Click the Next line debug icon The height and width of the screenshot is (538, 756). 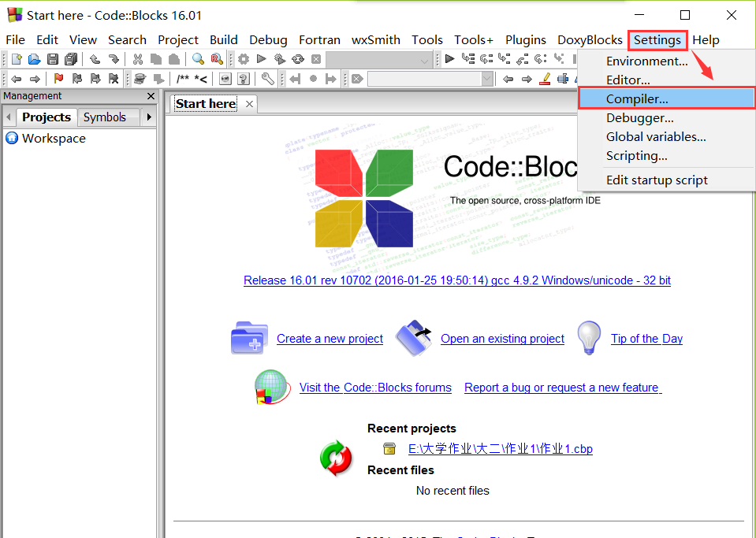pyautogui.click(x=486, y=59)
